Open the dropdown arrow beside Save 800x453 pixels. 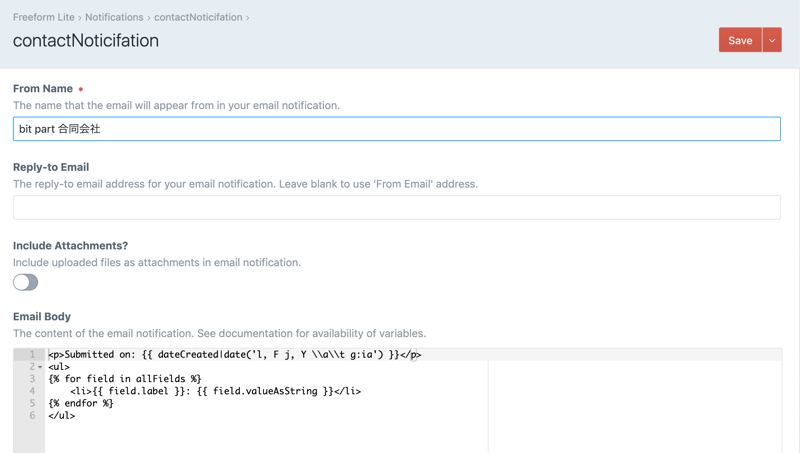coord(772,40)
